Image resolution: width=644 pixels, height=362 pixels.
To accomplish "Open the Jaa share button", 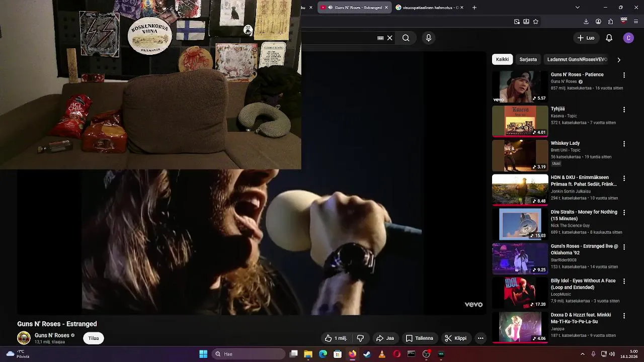I will point(385,338).
